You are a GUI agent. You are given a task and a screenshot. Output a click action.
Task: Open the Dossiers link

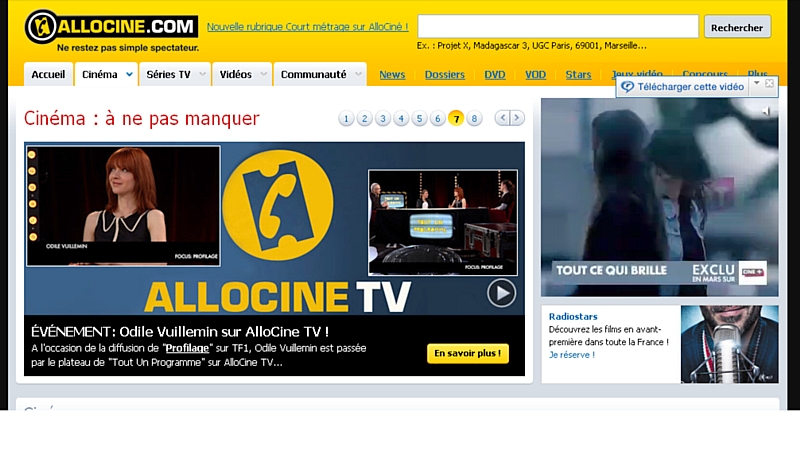tap(444, 74)
